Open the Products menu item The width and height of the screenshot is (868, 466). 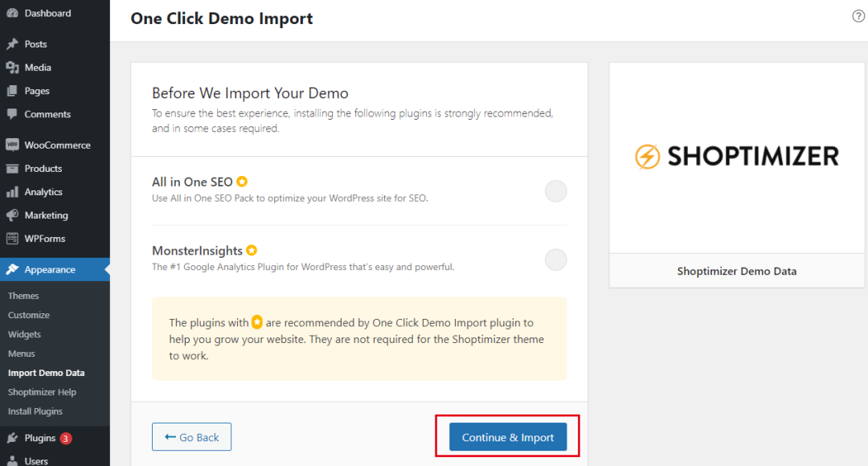coord(43,169)
